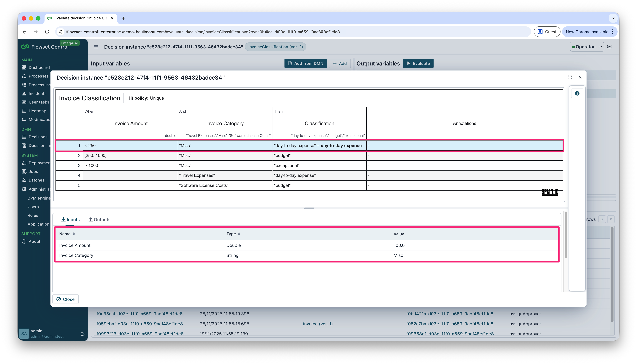This screenshot has height=364, width=637.
Task: Open Roles under Administration
Action: point(33,215)
